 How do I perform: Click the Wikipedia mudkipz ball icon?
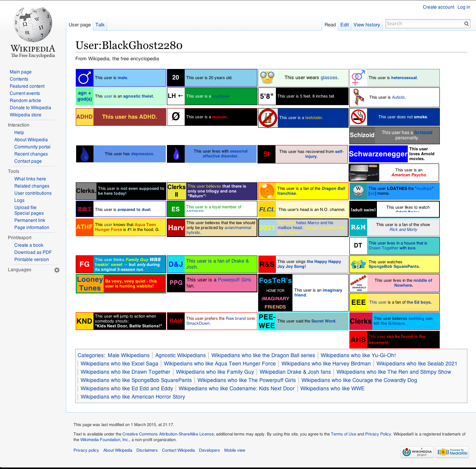[x=358, y=191]
